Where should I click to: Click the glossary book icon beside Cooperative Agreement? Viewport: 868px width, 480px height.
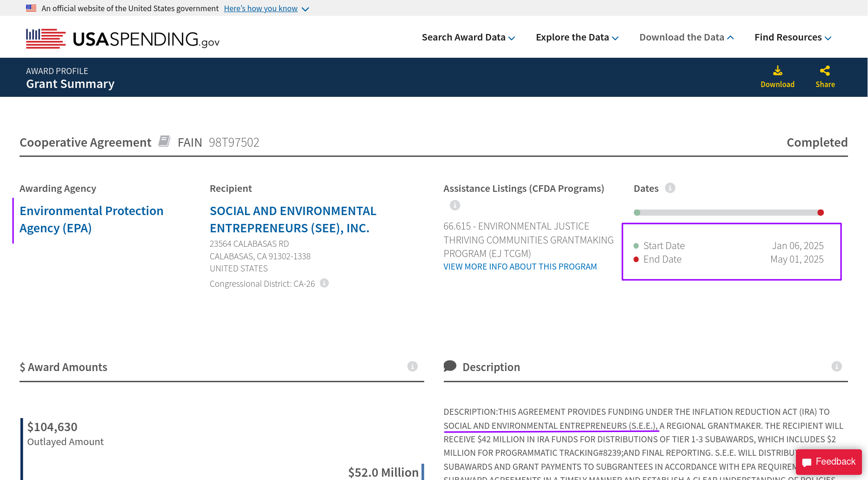tap(164, 141)
